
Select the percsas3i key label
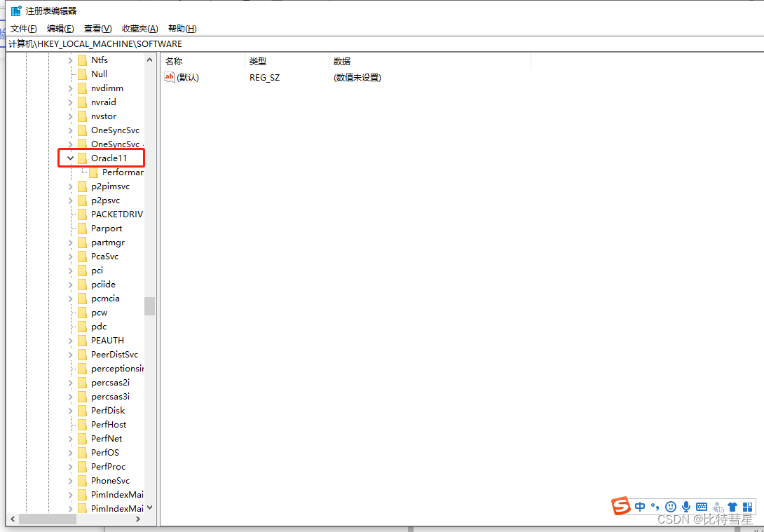[x=111, y=397]
